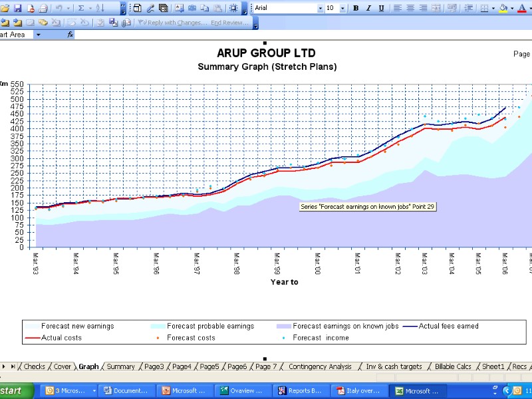The width and height of the screenshot is (532, 399).
Task: Switch to the Contingency Analysis sheet tab
Action: pyautogui.click(x=320, y=366)
